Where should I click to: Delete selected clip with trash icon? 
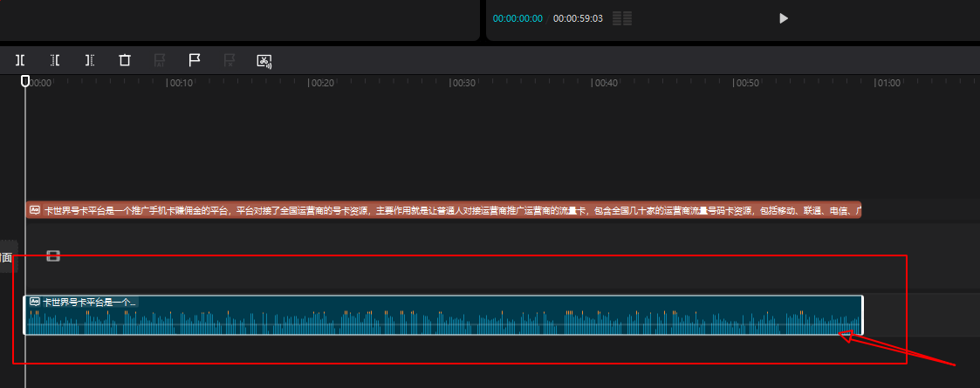[x=125, y=61]
